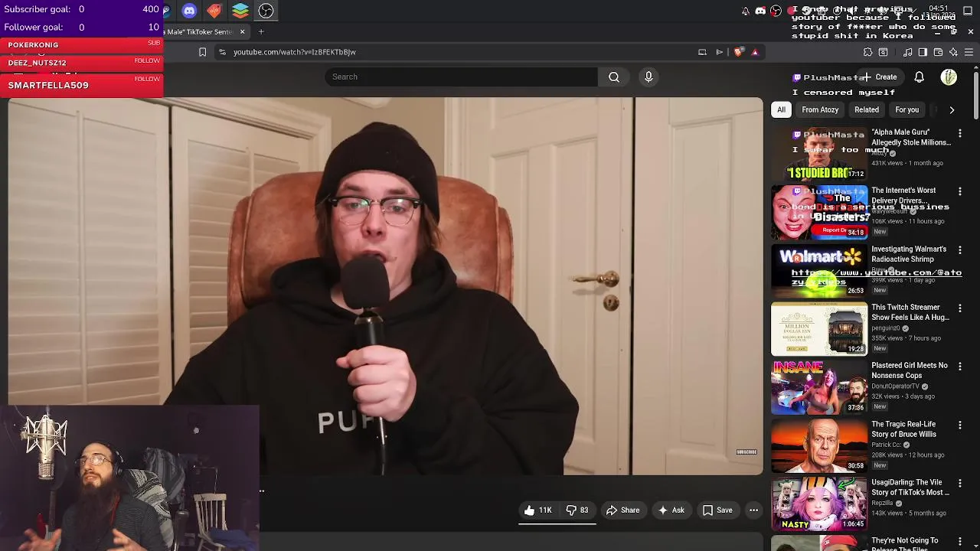The height and width of the screenshot is (551, 980).
Task: Dislike the video with thumbs down
Action: point(577,510)
